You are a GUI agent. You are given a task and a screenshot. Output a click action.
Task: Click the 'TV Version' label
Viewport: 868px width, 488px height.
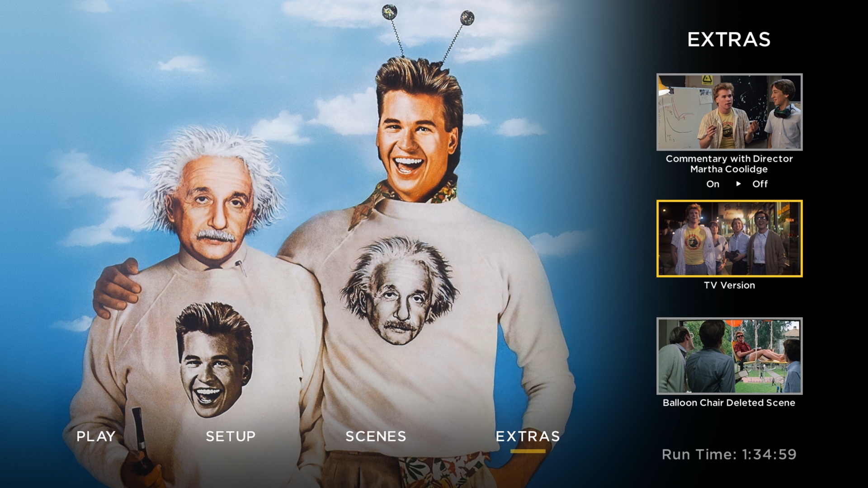(x=729, y=285)
